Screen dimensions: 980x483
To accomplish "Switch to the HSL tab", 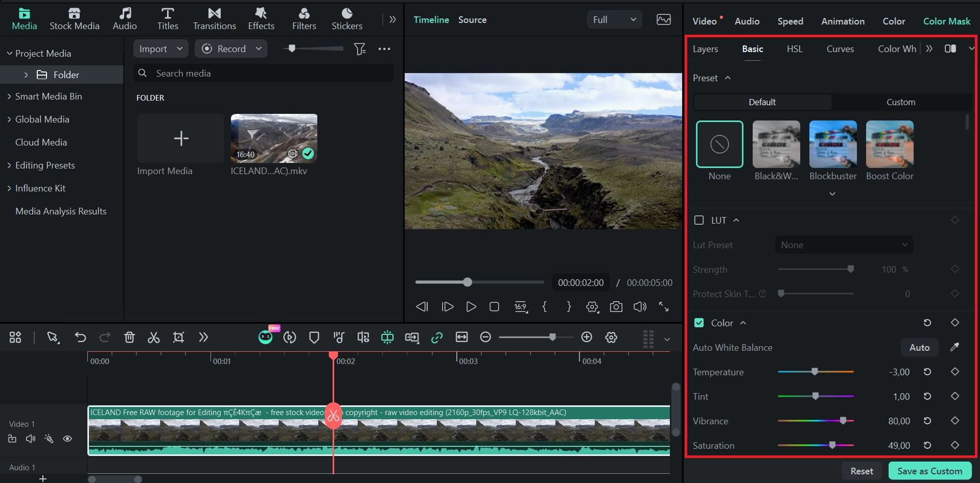I will (x=795, y=49).
